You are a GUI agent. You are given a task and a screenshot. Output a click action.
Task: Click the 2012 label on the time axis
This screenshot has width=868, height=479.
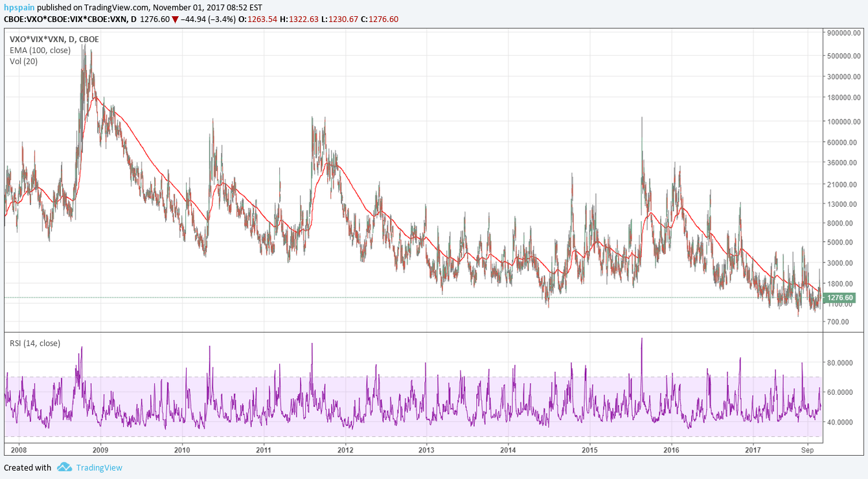(x=345, y=449)
